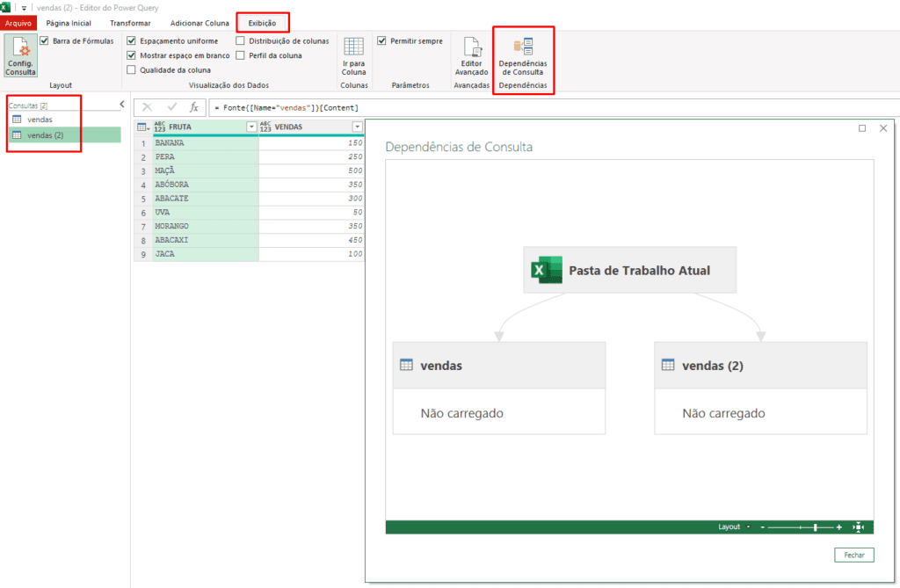The image size is (900, 588).
Task: Enable Qualidade da coluna checkbox
Action: tap(132, 69)
